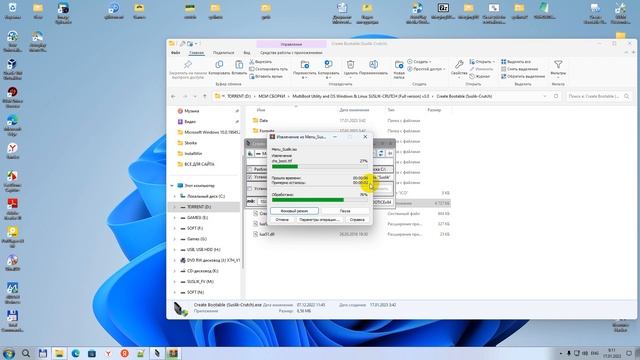This screenshot has height=360, width=640.
Task: Click the Explorer back navigation arrow
Action: [173, 96]
